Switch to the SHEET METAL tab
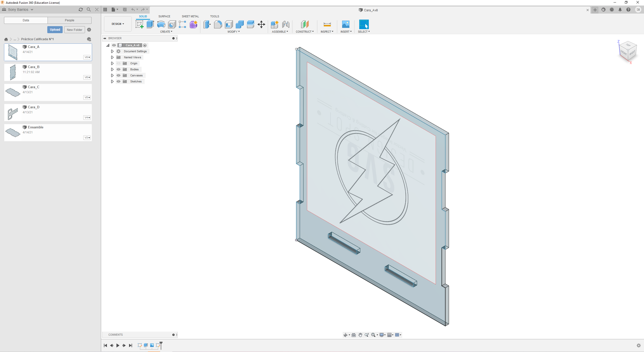Screen dimensions: 644x352 (x=190, y=16)
